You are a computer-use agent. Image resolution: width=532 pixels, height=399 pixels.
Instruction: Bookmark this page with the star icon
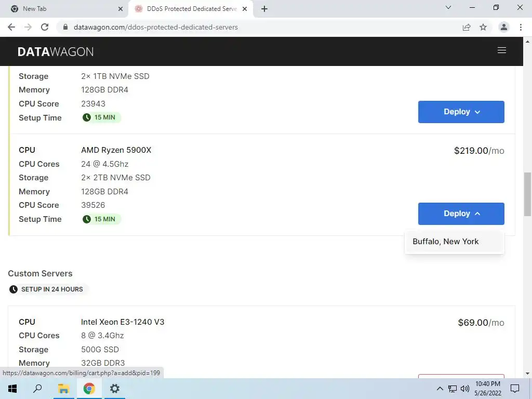tap(483, 27)
